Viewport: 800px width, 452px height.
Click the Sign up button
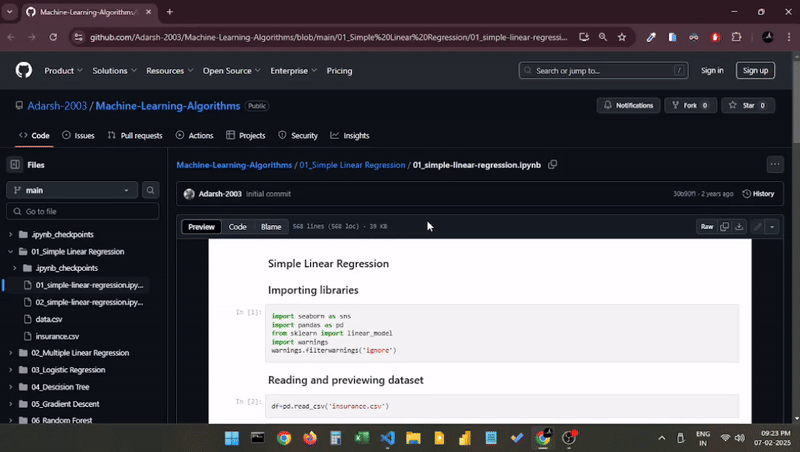pos(755,70)
